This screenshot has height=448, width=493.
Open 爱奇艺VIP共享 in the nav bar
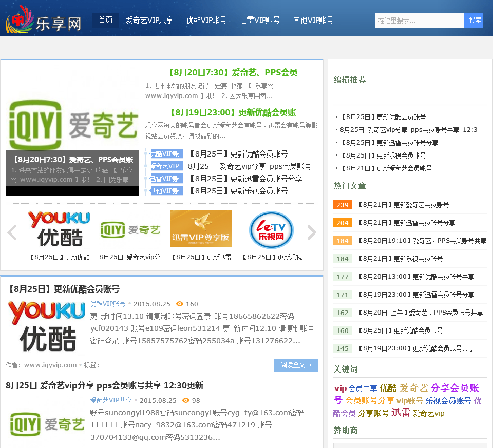pos(149,20)
